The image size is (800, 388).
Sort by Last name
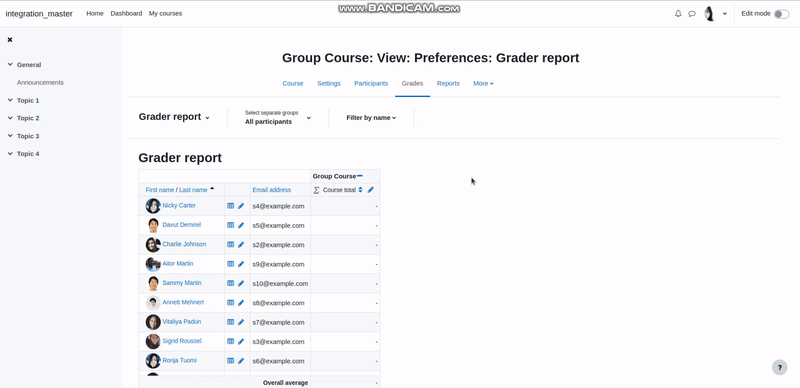click(193, 190)
